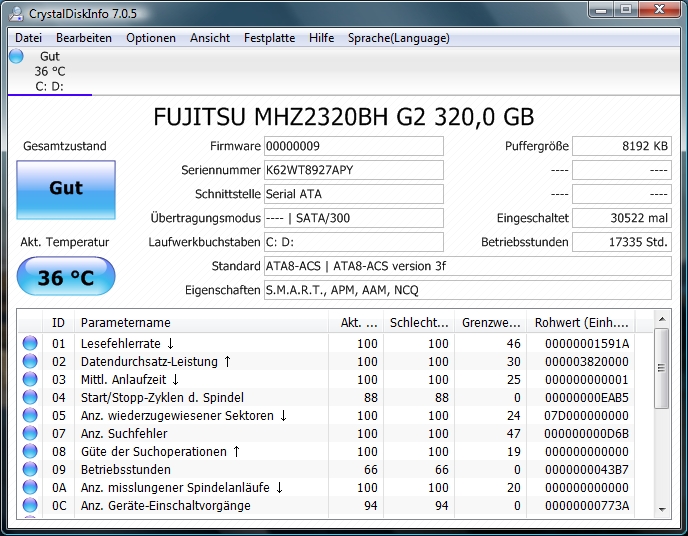The height and width of the screenshot is (536, 688).
Task: Click the Übertragungsmodus field SATA/300
Action: click(x=354, y=218)
